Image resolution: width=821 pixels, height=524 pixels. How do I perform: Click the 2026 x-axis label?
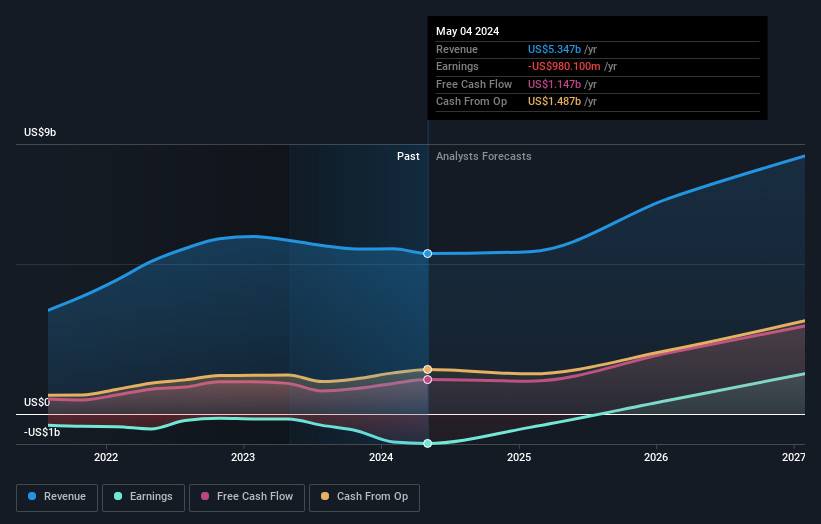(656, 457)
